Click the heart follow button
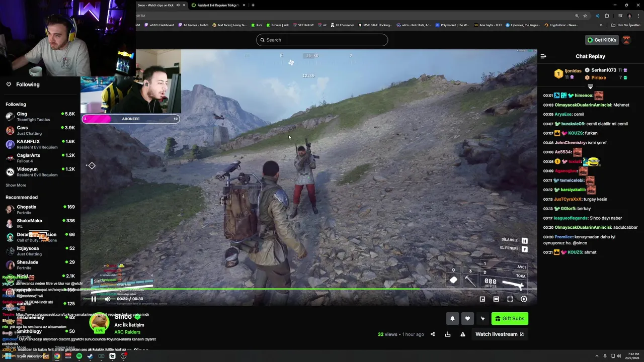The image size is (644, 362). (467, 318)
